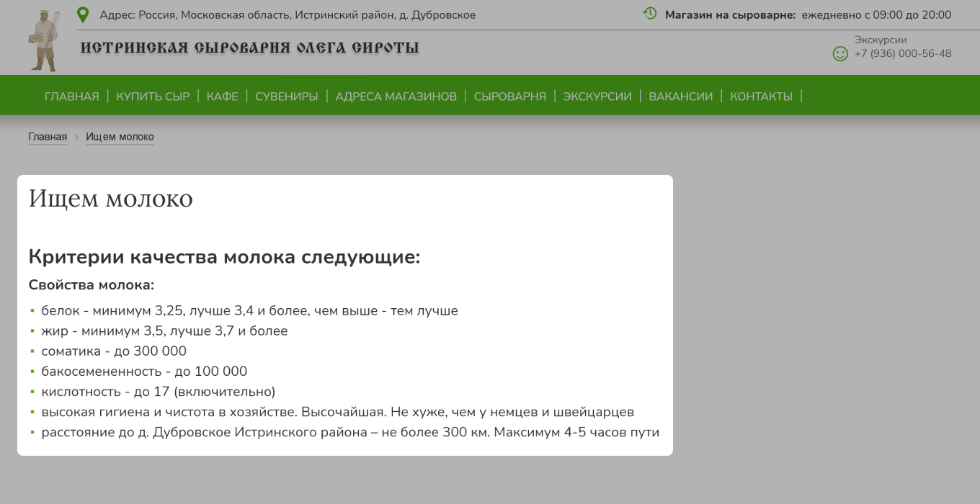The height and width of the screenshot is (504, 980).
Task: Click the Главная breadcrumb link
Action: 48,136
